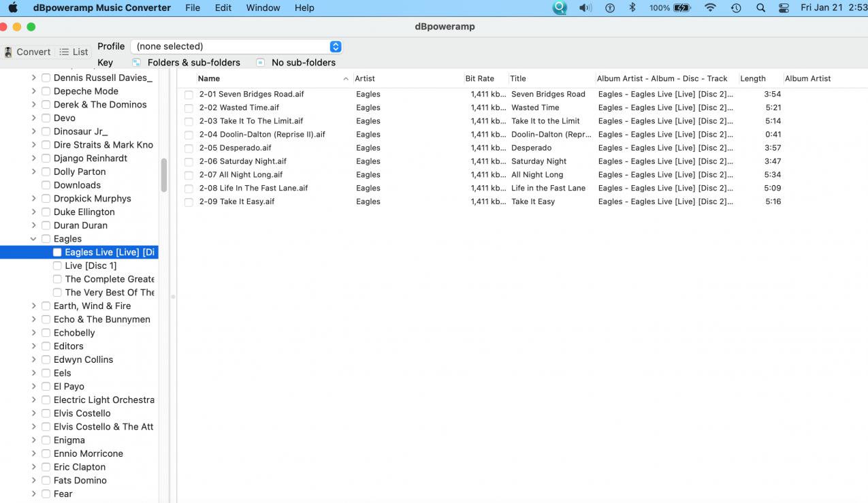Open the sound volume icon
This screenshot has height=503, width=868.
tap(585, 8)
